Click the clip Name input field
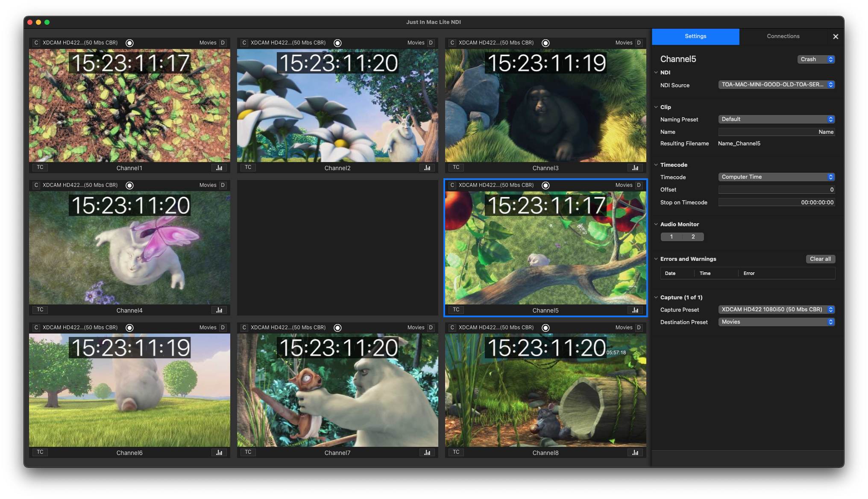868x499 pixels. coord(776,132)
